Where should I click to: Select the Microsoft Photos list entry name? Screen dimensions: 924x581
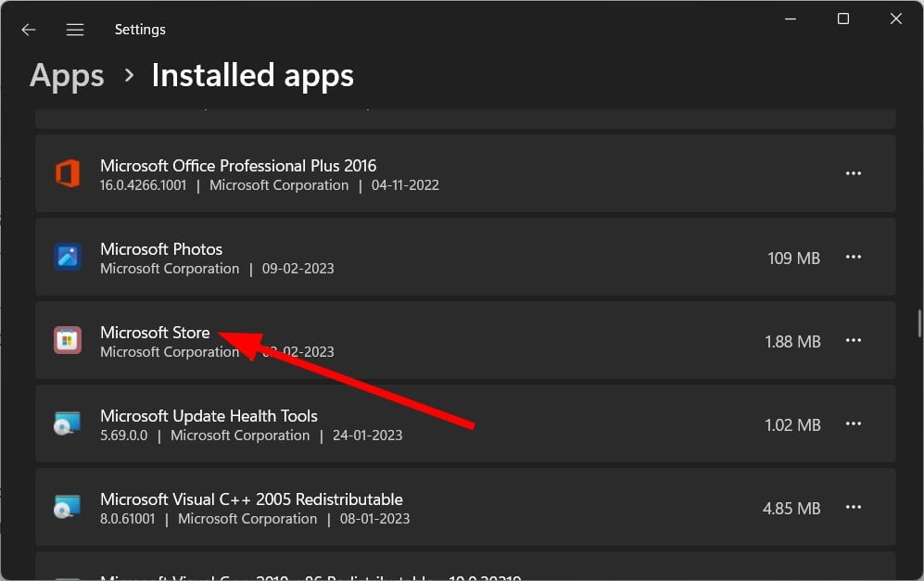(161, 249)
